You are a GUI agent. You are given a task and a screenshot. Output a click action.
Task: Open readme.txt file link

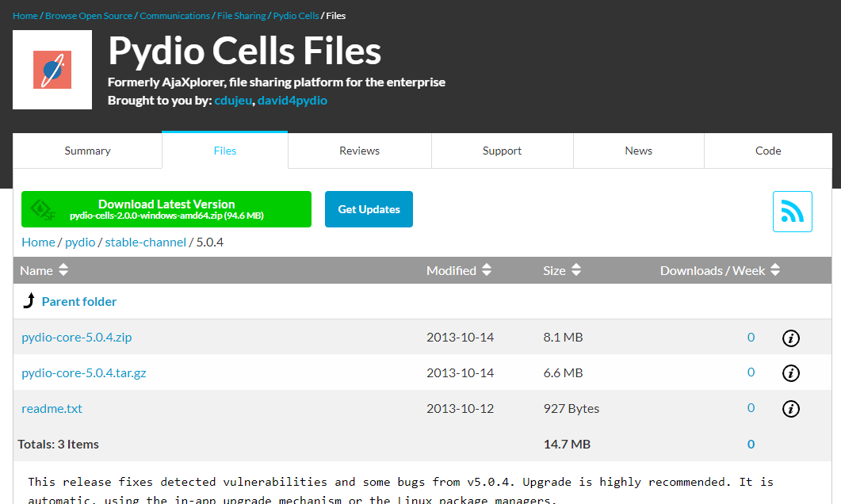point(52,409)
